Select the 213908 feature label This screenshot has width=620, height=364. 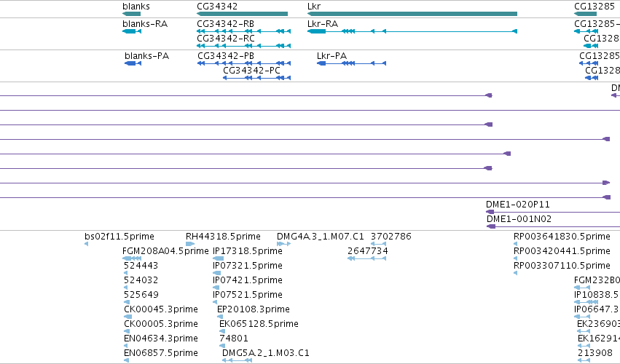[595, 353]
